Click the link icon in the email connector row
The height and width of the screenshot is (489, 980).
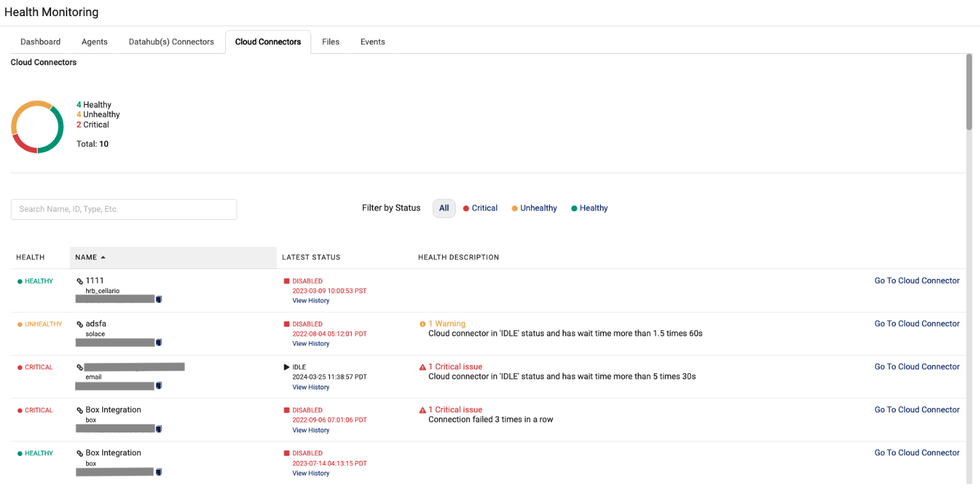(80, 367)
